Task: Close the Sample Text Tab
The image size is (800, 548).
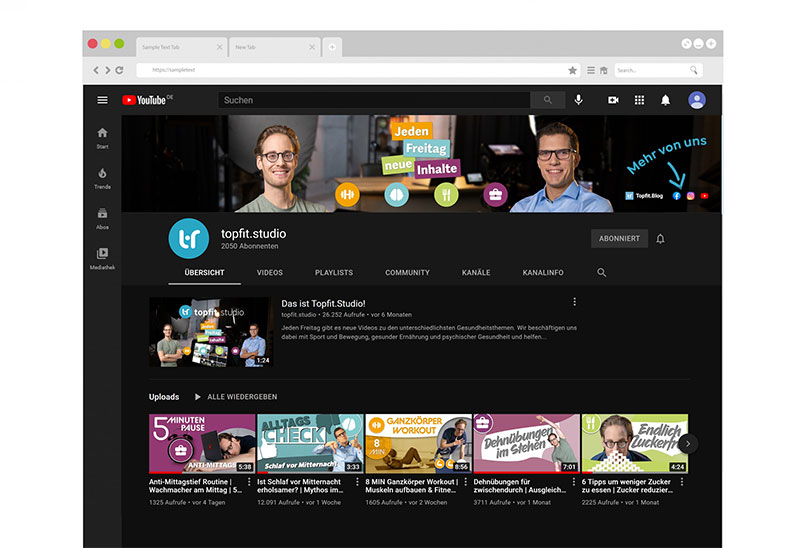Action: (x=219, y=47)
